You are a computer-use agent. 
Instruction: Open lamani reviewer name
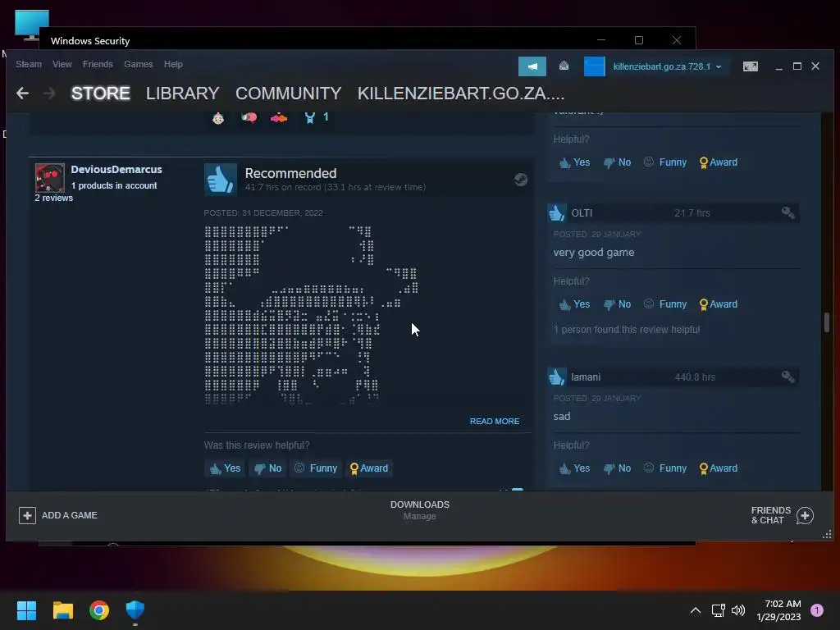click(586, 377)
